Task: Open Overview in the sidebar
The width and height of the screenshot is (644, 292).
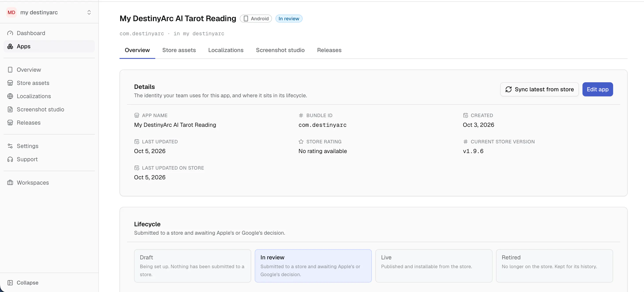Action: tap(49, 69)
